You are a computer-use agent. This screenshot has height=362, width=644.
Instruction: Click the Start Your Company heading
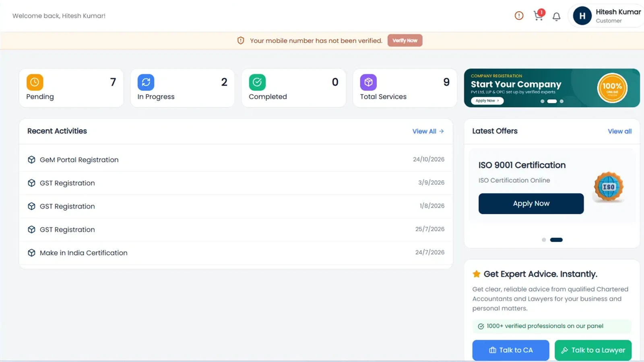[516, 84]
